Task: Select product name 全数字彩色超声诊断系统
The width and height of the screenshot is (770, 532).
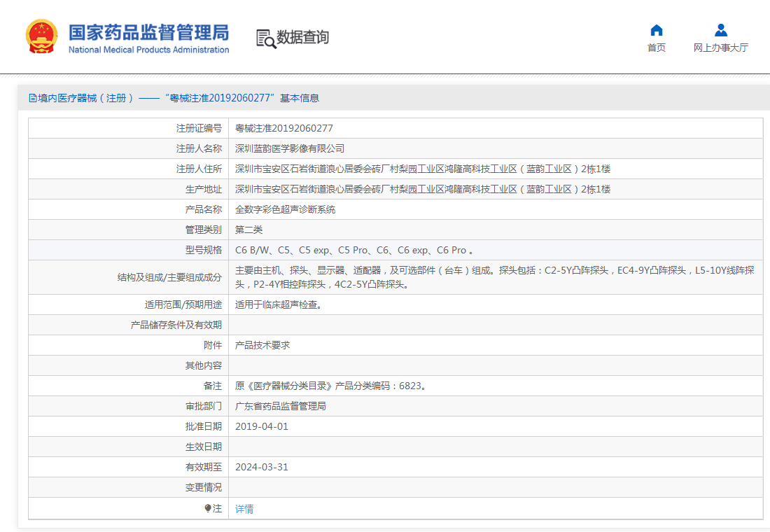Action: (x=286, y=209)
